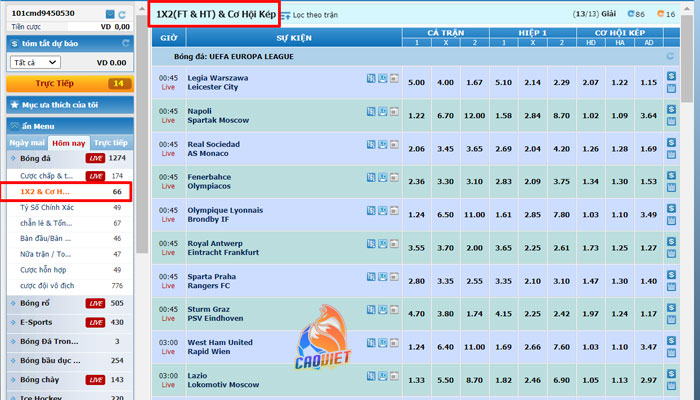Open the cược đội vô địch market
The image size is (700, 400).
(x=70, y=286)
